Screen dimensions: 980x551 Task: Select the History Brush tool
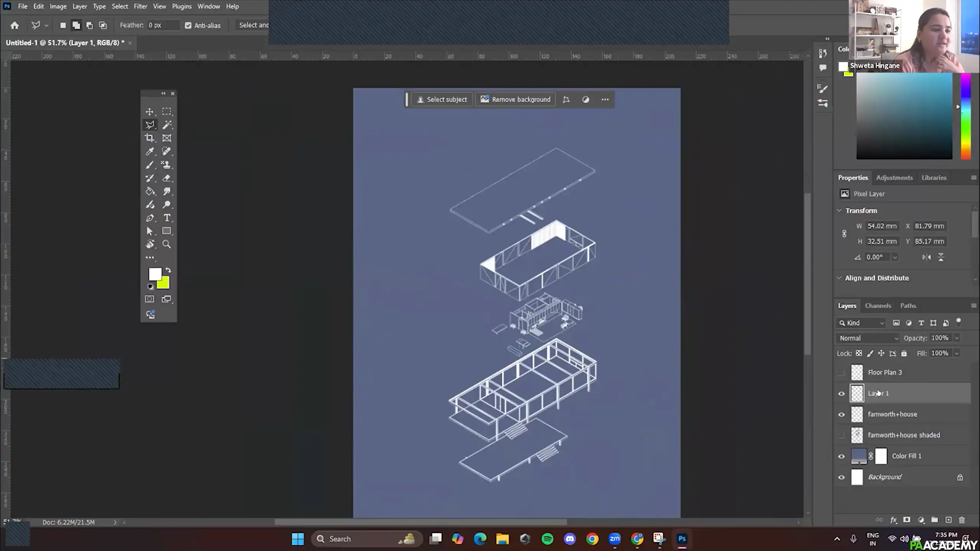[x=150, y=178]
